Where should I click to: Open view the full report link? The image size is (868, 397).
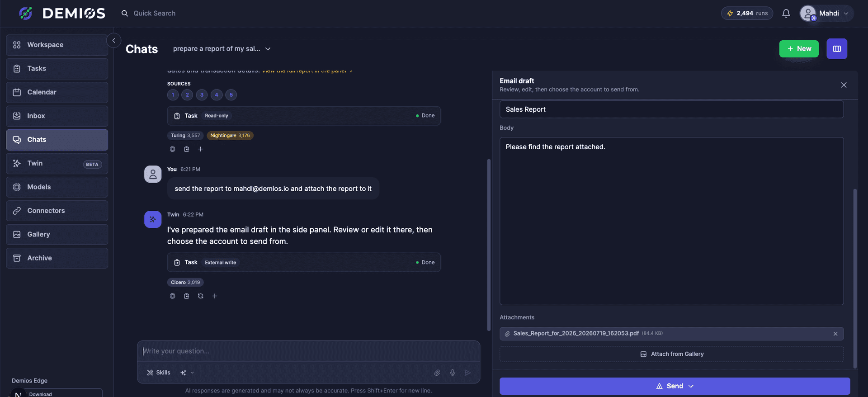point(307,71)
